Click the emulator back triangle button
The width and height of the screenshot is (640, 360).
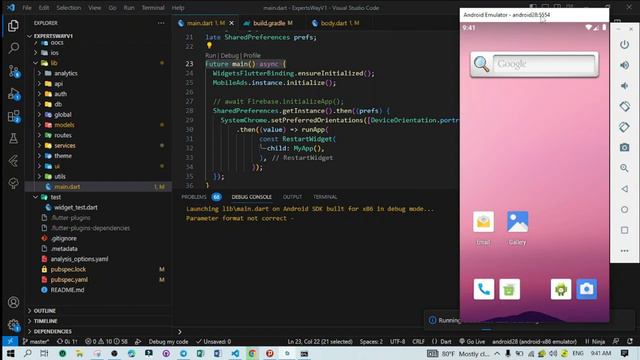624,189
